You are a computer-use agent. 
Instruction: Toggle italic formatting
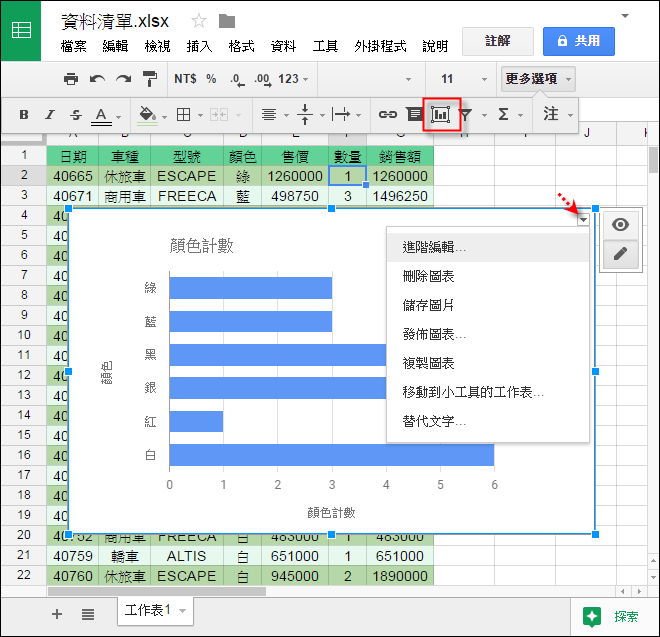point(50,115)
